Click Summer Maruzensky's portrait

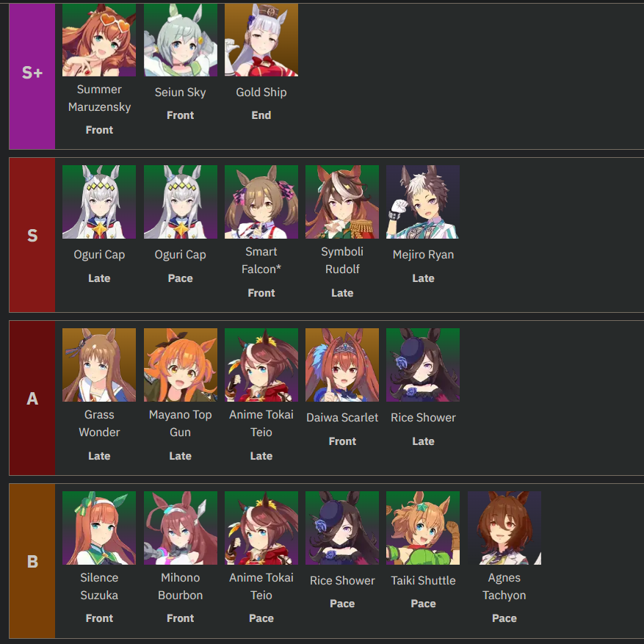coord(99,40)
